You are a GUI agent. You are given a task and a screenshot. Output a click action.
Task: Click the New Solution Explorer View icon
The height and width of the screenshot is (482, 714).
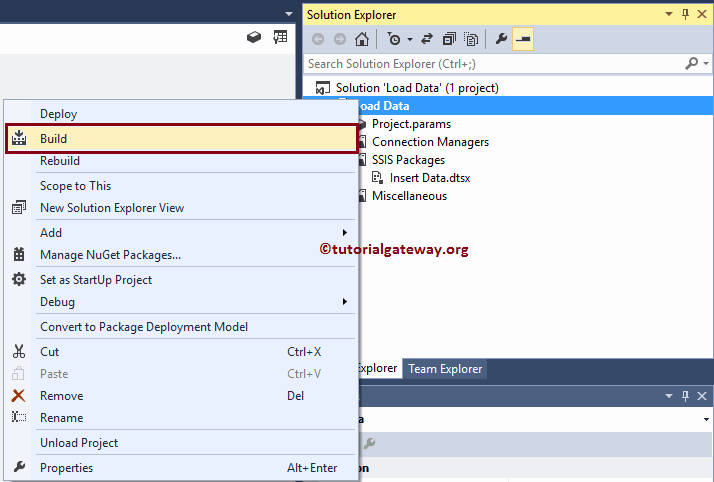click(x=19, y=208)
